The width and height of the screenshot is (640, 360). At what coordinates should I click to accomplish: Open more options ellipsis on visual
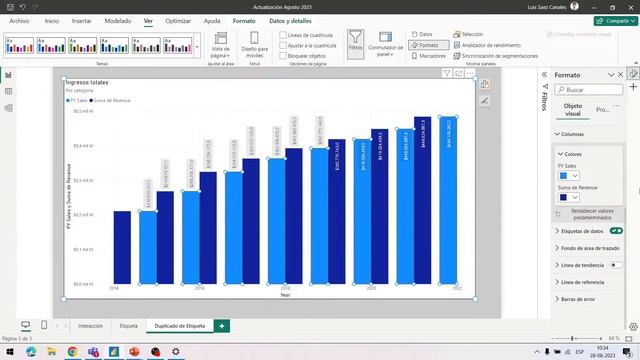pyautogui.click(x=470, y=73)
